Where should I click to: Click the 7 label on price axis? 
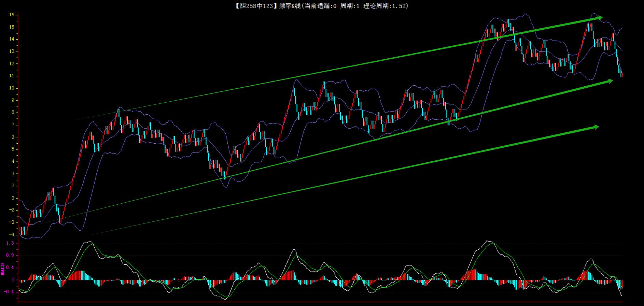pyautogui.click(x=13, y=125)
